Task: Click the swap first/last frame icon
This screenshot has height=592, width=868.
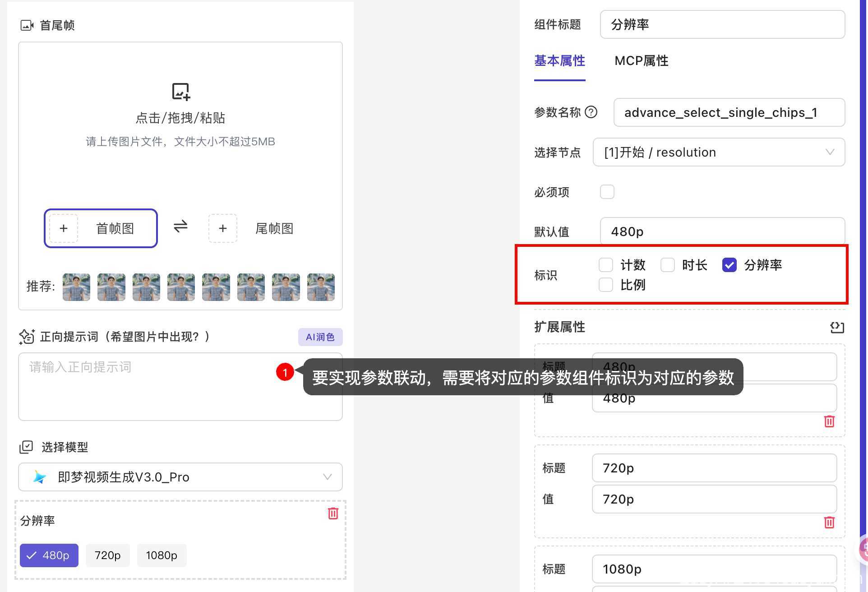Action: 180,226
